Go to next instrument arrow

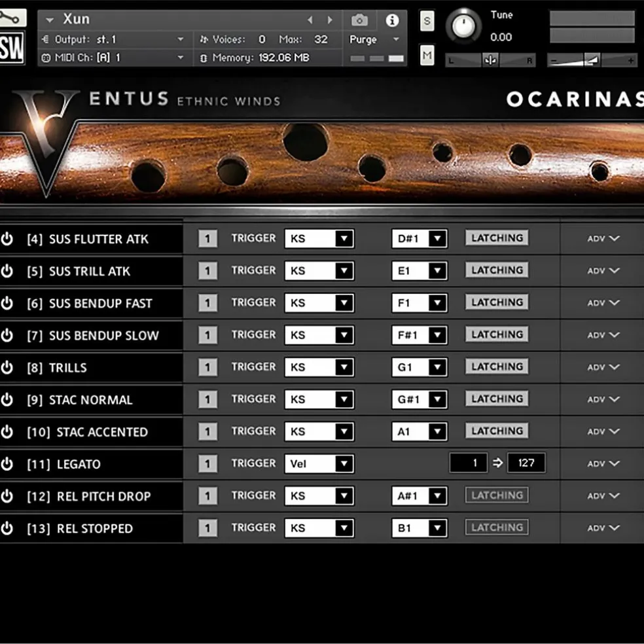click(329, 20)
